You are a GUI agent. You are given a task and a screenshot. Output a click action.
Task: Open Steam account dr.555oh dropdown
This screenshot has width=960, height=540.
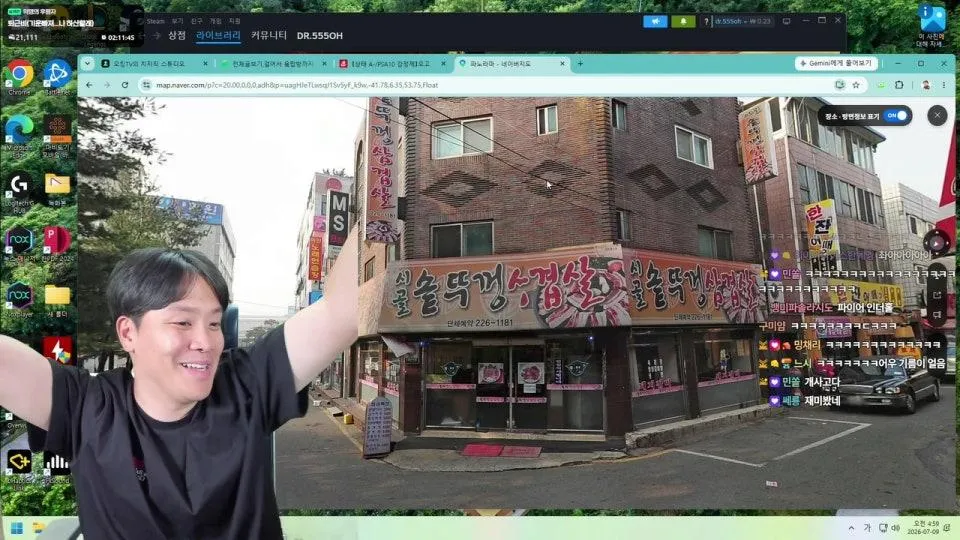click(743, 21)
